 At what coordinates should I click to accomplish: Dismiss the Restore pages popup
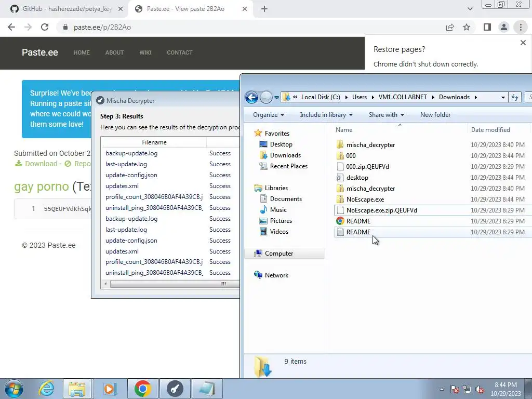(x=523, y=43)
